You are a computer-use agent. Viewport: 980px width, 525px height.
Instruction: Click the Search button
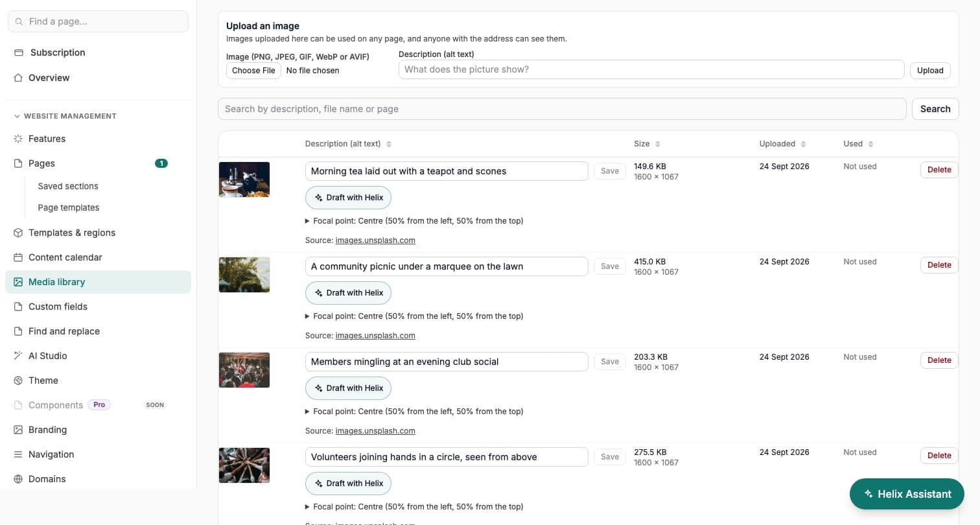(x=935, y=109)
